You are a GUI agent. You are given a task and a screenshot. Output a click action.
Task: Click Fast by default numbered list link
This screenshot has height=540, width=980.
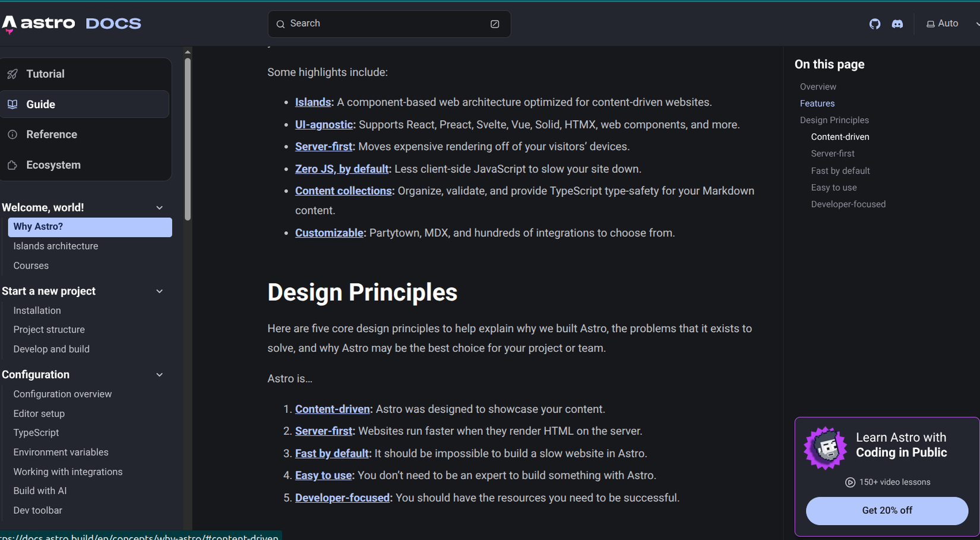click(x=331, y=454)
